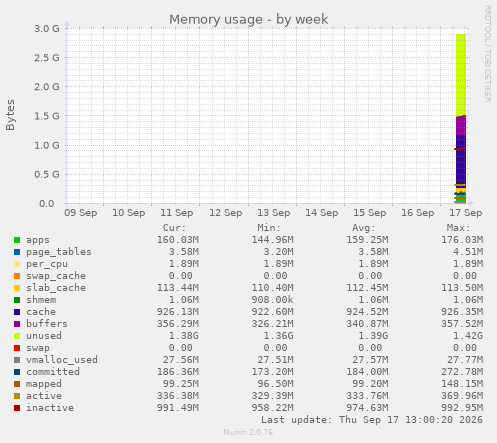Click the '13 Sep' x-axis date label

(x=273, y=213)
